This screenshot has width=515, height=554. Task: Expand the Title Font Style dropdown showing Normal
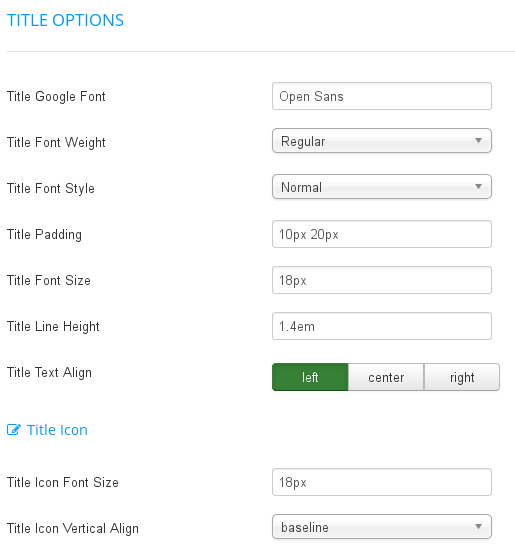tap(382, 187)
